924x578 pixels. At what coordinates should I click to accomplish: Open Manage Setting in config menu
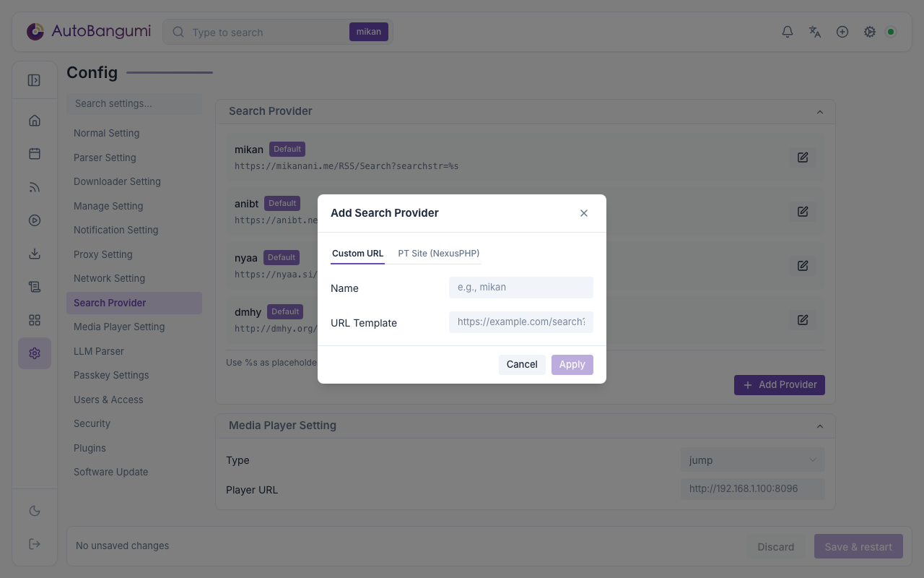point(134,206)
